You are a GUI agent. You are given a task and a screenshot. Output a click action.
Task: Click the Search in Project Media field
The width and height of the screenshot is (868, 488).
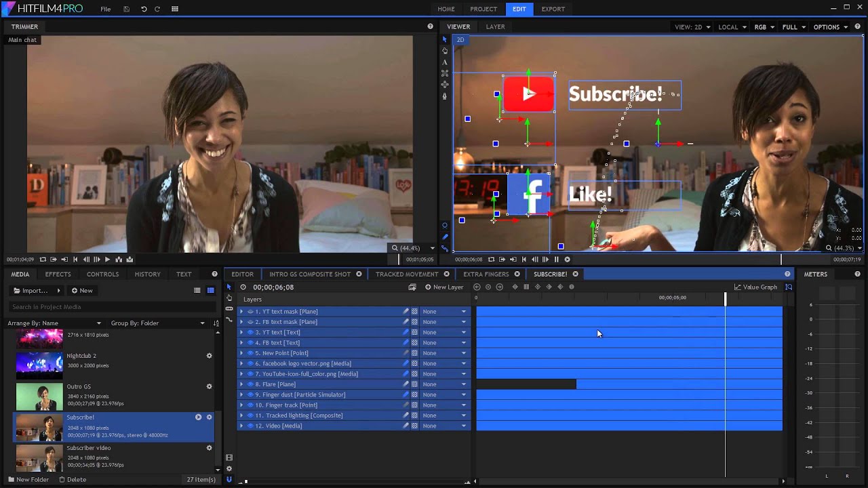[112, 307]
